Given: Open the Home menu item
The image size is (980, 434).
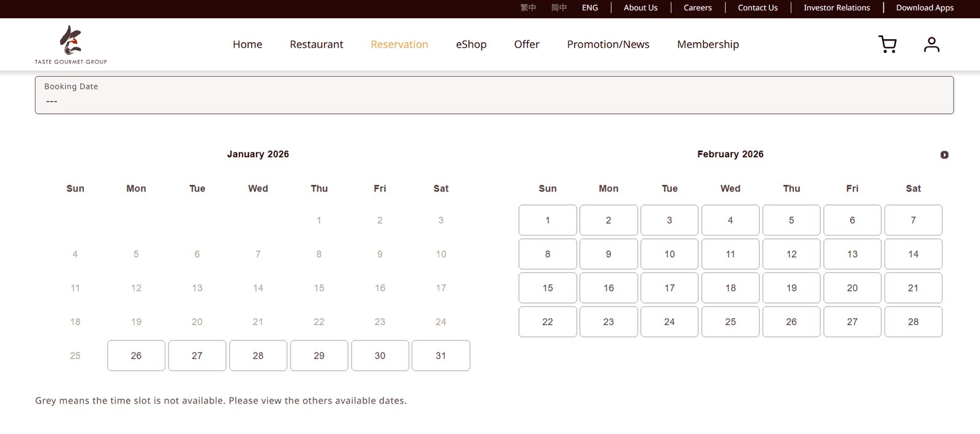Looking at the screenshot, I should click(247, 45).
